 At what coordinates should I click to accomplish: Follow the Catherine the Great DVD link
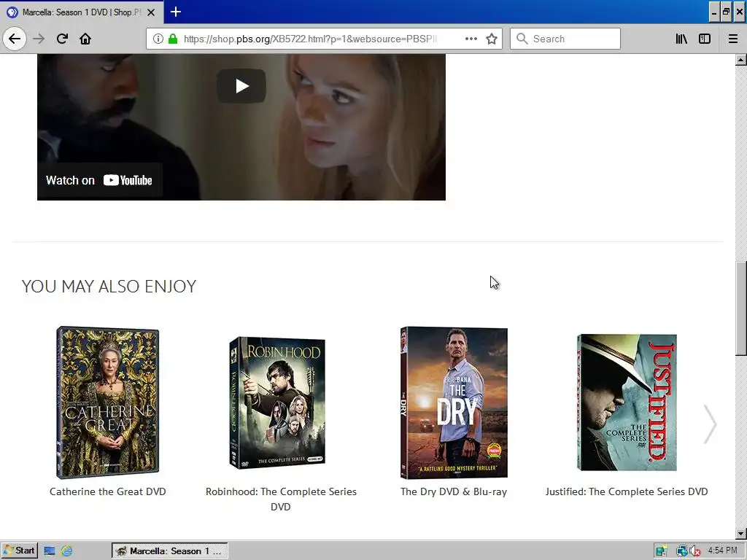click(x=108, y=491)
